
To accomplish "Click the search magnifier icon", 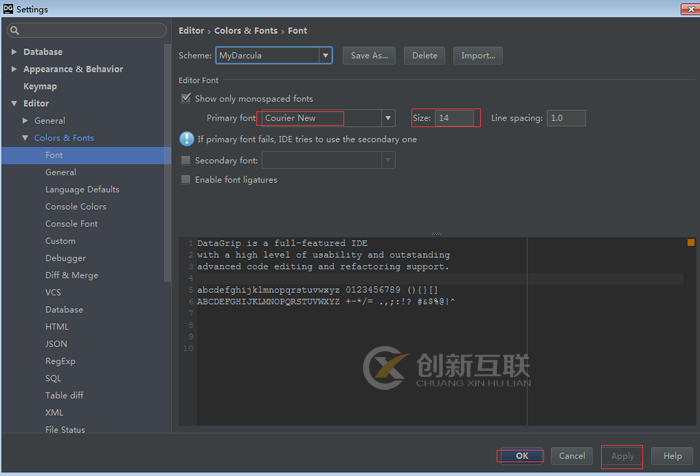I will point(15,30).
